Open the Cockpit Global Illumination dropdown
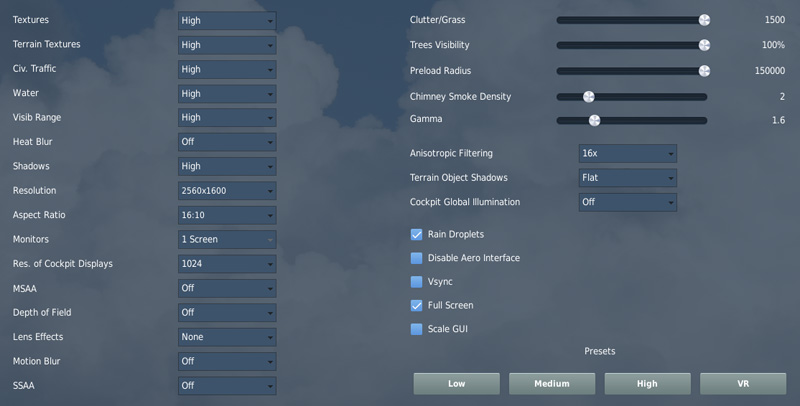The height and width of the screenshot is (406, 800). (x=628, y=202)
